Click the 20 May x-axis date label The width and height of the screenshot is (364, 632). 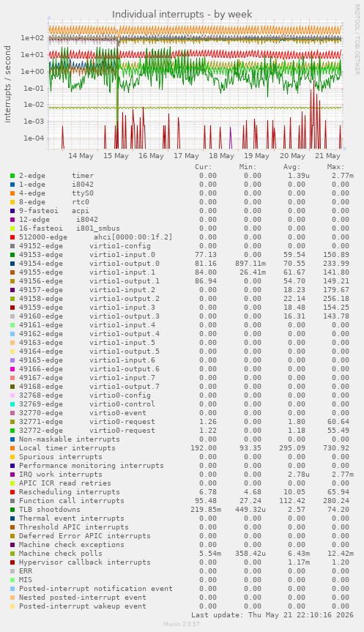click(292, 156)
